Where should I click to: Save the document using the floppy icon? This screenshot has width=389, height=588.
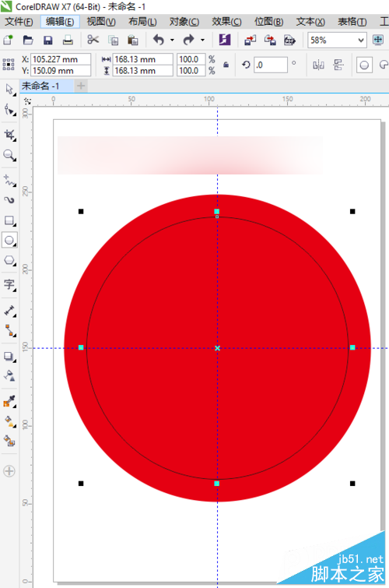pos(48,40)
